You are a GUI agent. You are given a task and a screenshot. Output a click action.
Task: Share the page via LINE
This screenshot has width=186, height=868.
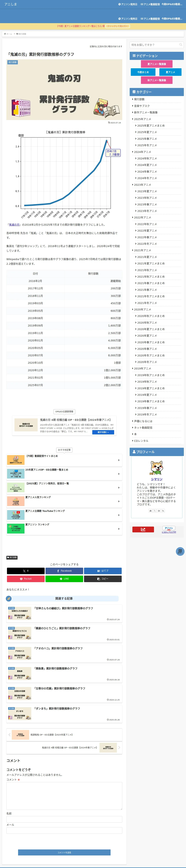pos(64,579)
